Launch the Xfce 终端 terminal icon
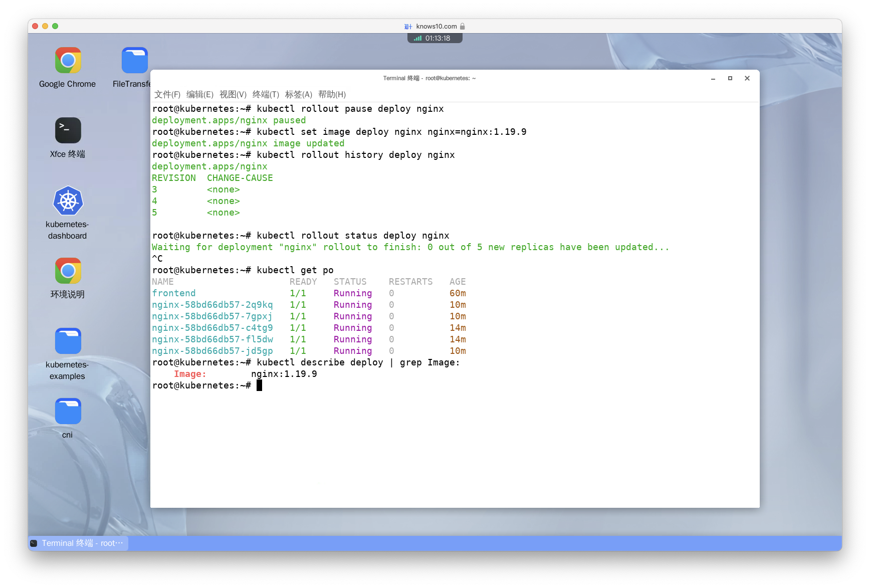 pos(68,131)
